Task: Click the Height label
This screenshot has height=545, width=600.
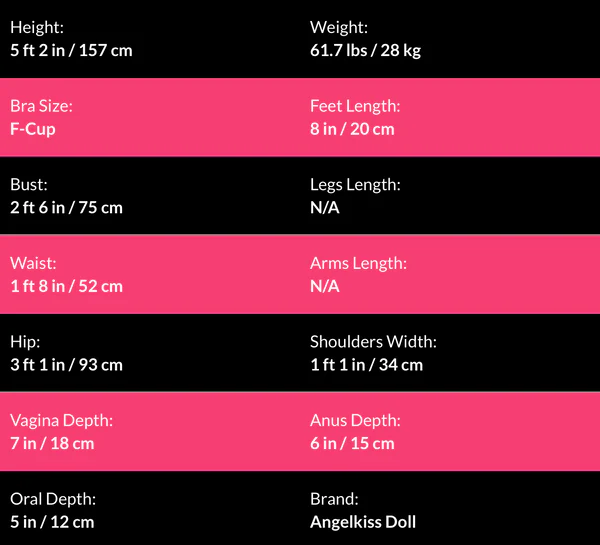Action: [x=35, y=28]
